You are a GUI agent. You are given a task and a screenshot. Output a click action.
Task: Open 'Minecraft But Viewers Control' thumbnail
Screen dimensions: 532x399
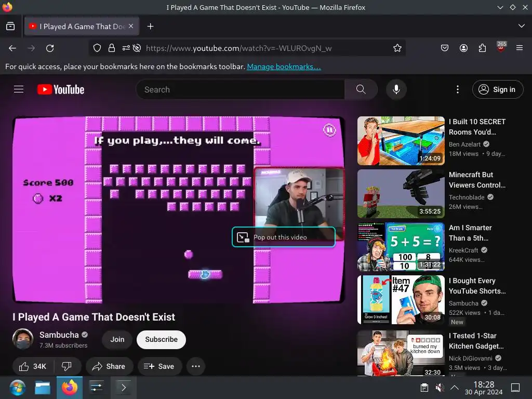pyautogui.click(x=401, y=194)
